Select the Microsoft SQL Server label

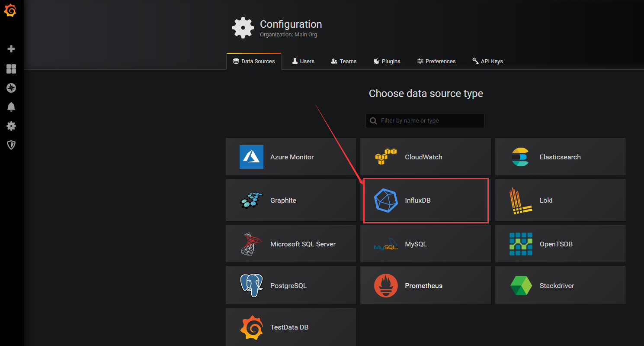[303, 244]
